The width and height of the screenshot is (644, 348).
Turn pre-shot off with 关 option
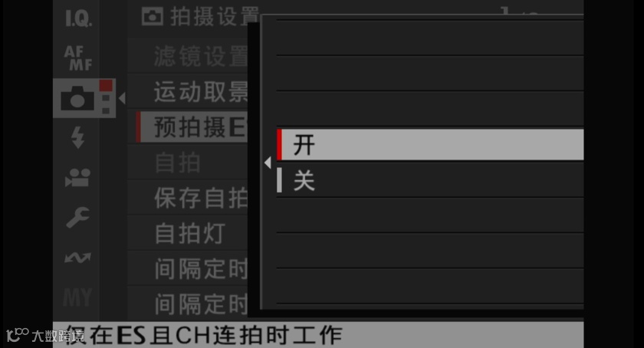coord(430,180)
